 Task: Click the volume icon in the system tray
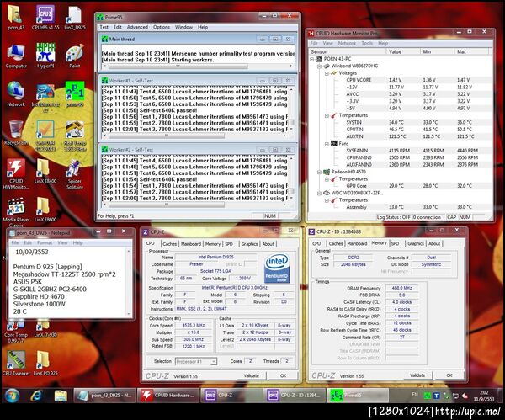(x=464, y=396)
